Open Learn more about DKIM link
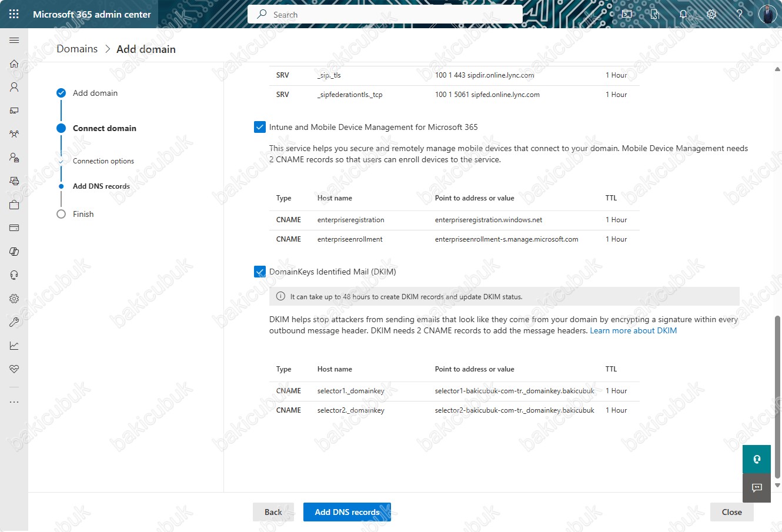Viewport: 782px width, 532px height. 633,330
